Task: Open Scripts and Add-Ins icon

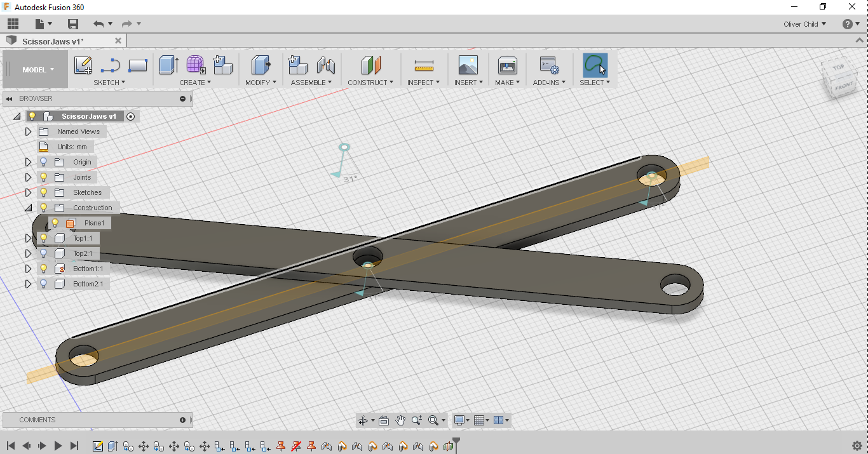Action: (x=549, y=65)
